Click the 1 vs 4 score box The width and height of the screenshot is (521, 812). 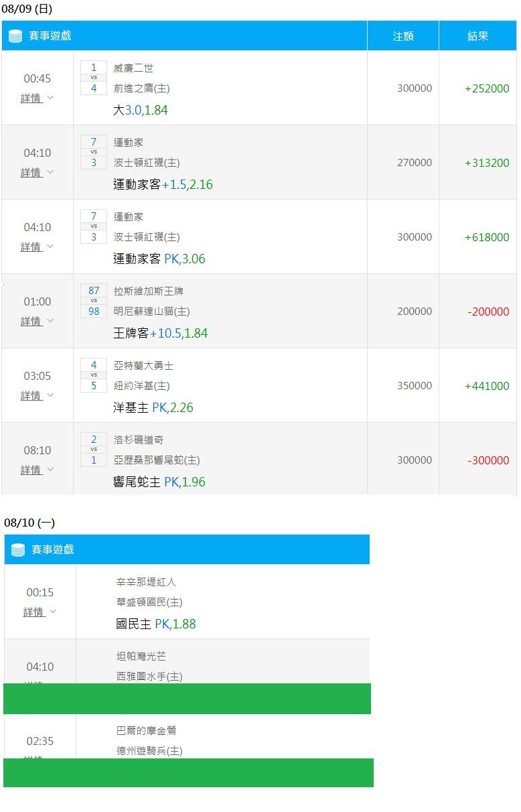point(94,78)
